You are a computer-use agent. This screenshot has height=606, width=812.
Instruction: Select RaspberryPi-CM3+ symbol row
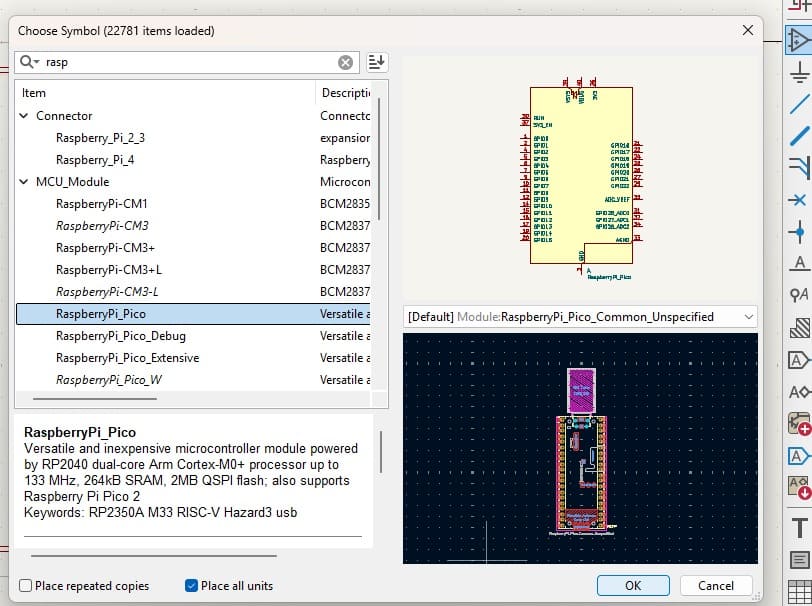[193, 248]
